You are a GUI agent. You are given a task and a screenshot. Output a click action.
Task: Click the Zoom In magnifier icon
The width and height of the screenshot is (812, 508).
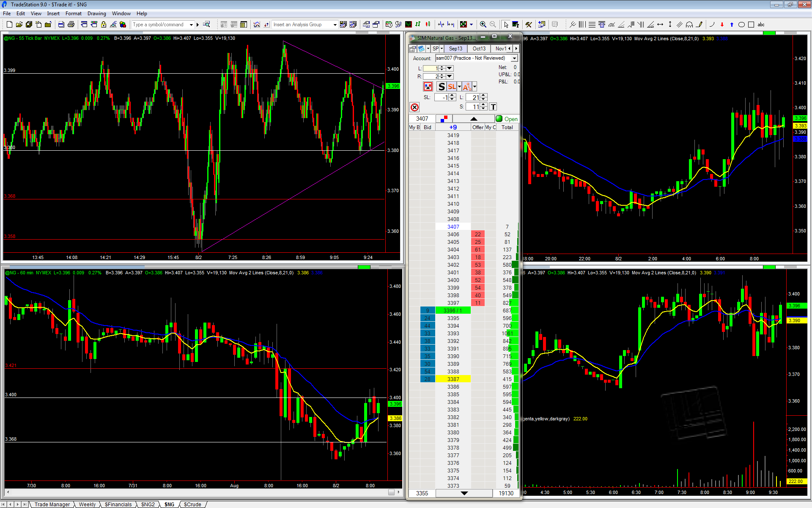pyautogui.click(x=483, y=25)
